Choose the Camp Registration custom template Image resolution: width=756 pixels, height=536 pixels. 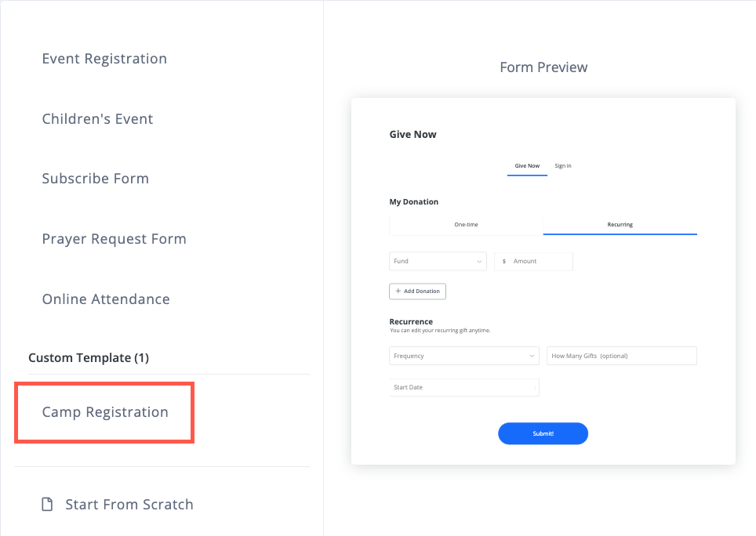[105, 412]
